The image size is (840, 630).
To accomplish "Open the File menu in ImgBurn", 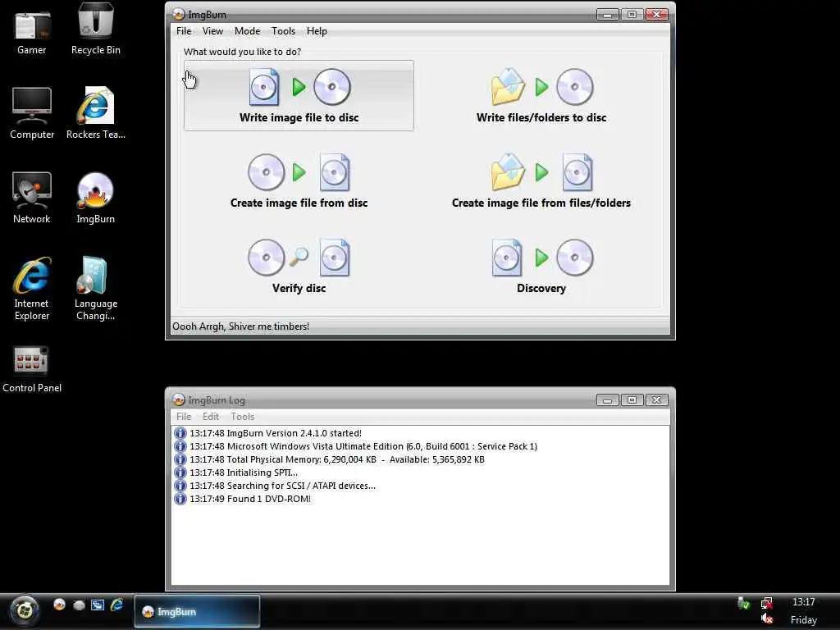I will (184, 31).
